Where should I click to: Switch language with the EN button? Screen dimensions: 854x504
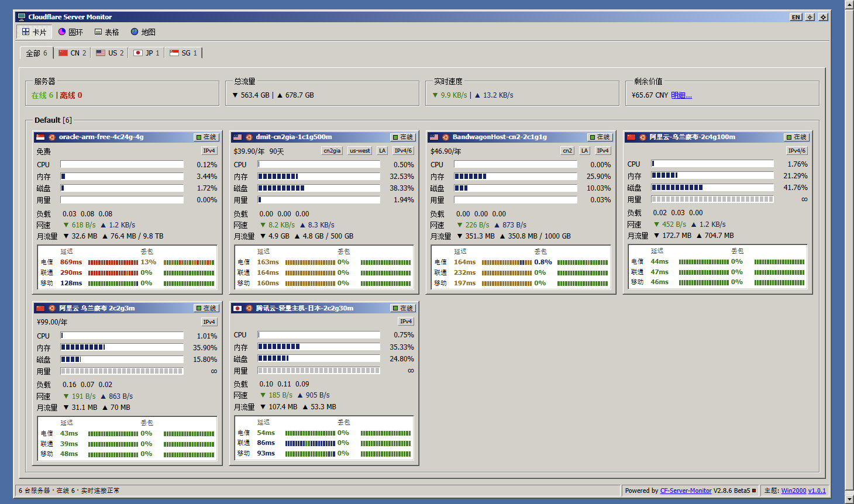(796, 17)
